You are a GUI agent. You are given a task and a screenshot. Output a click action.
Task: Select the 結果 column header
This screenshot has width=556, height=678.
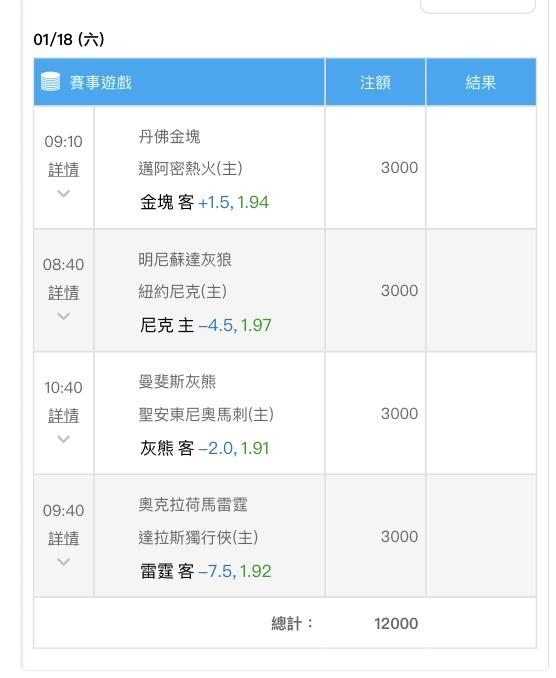[481, 82]
